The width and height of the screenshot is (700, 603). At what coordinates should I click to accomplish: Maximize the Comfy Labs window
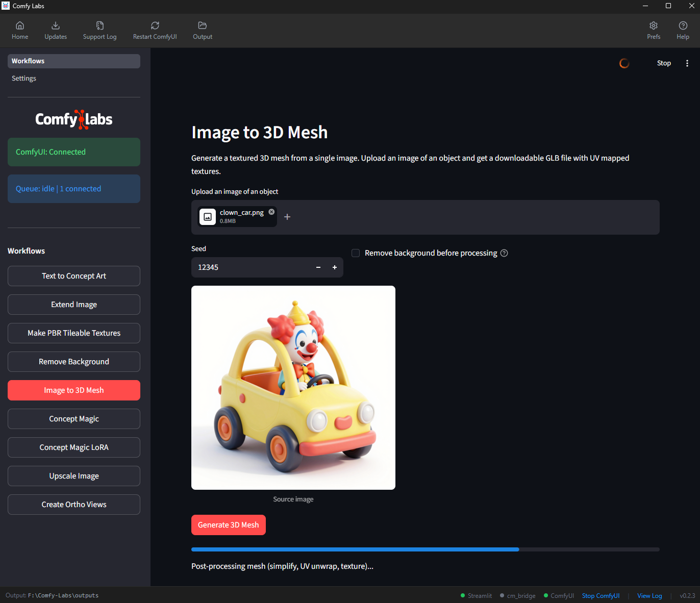click(x=668, y=6)
